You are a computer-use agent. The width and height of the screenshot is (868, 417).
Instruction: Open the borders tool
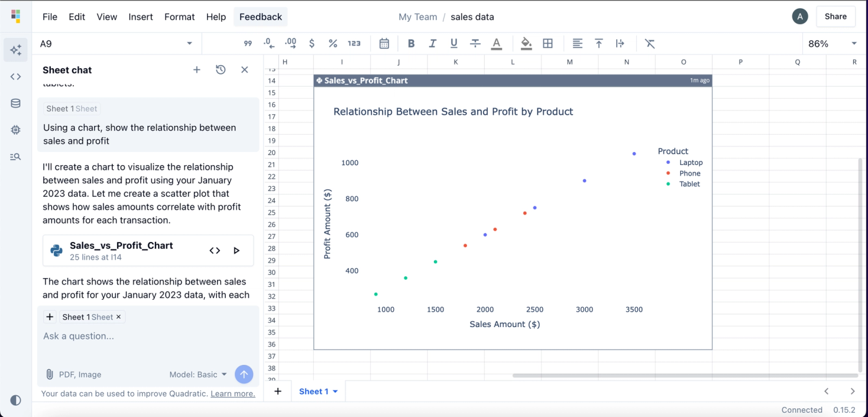point(547,43)
